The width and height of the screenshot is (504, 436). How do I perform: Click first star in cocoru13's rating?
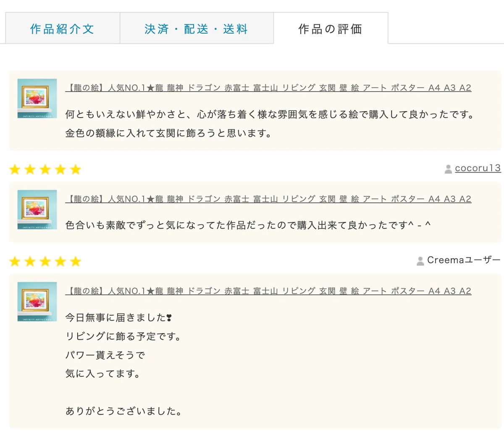click(x=15, y=169)
